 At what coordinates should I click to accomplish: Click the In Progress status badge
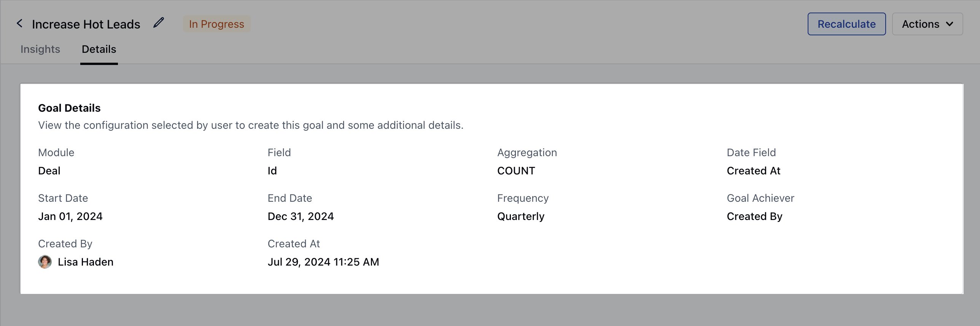click(216, 24)
